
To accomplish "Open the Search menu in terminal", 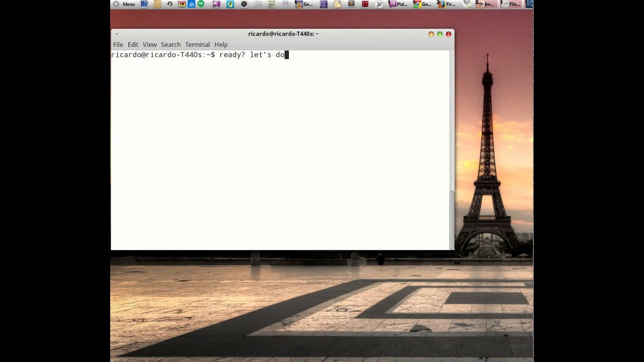I will click(x=171, y=45).
